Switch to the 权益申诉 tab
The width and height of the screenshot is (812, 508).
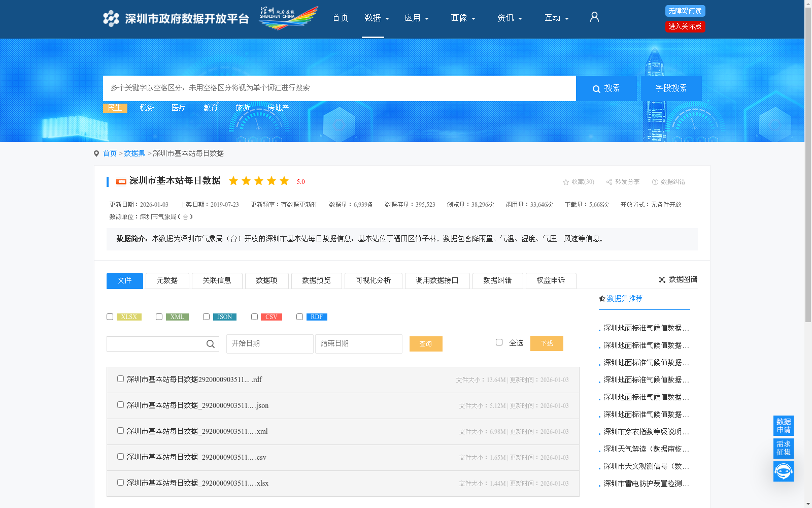[x=551, y=281]
